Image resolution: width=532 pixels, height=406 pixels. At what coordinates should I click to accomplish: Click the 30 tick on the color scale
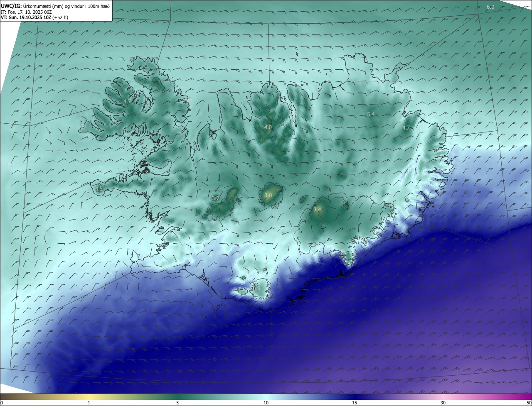tap(443, 403)
